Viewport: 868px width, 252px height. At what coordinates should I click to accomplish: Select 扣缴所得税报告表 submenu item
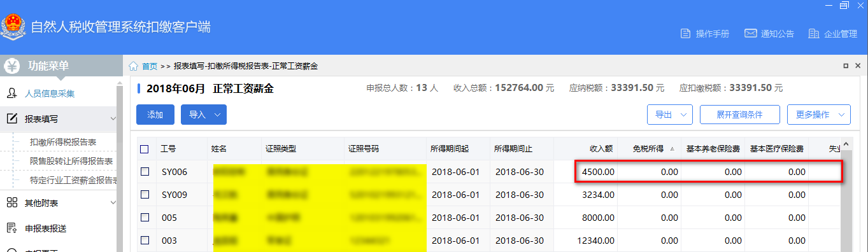point(63,142)
